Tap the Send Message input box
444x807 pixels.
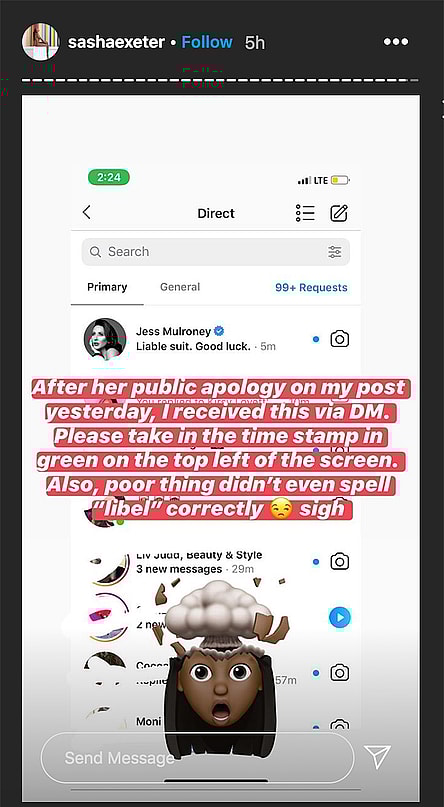coord(198,758)
